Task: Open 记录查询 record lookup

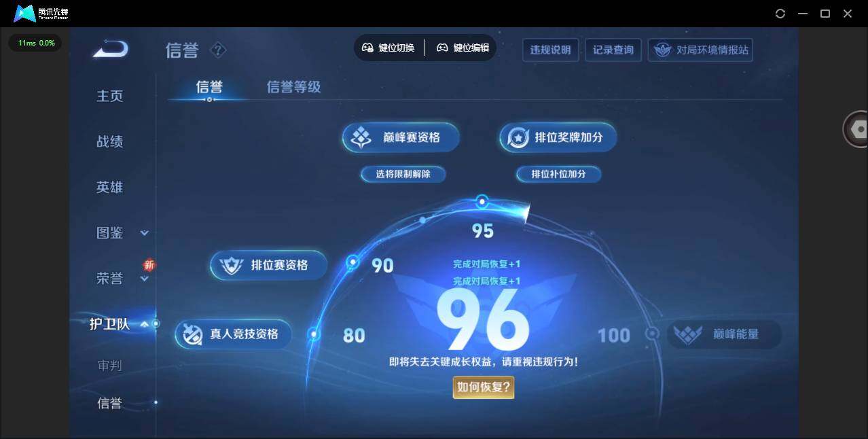Action: click(613, 50)
